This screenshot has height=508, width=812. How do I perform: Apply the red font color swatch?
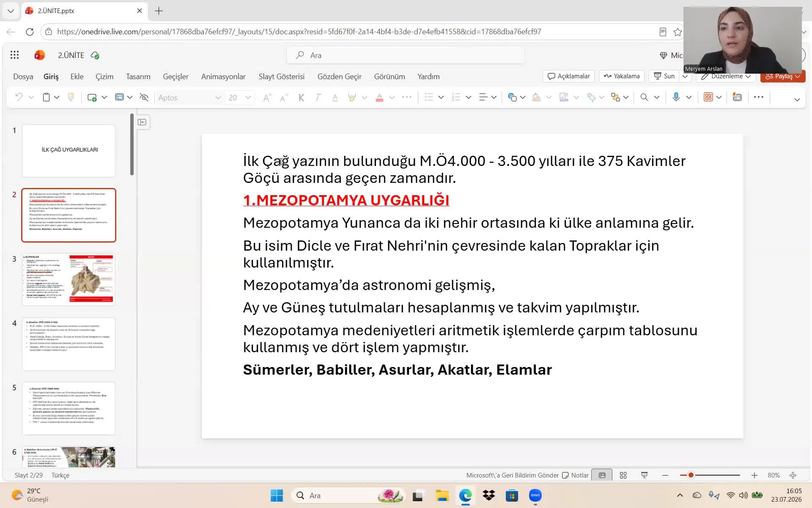(x=379, y=97)
